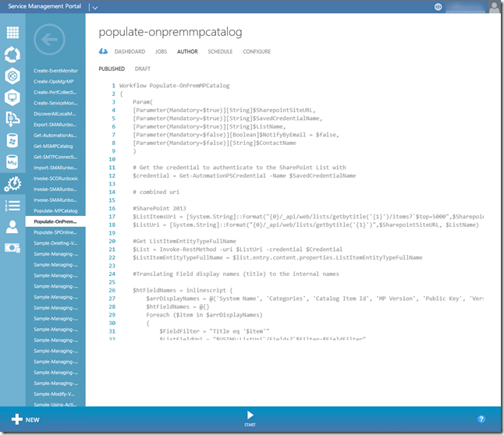The image size is (504, 435).
Task: Click the $htFieldNames = inlinescript line
Action: [x=183, y=291]
